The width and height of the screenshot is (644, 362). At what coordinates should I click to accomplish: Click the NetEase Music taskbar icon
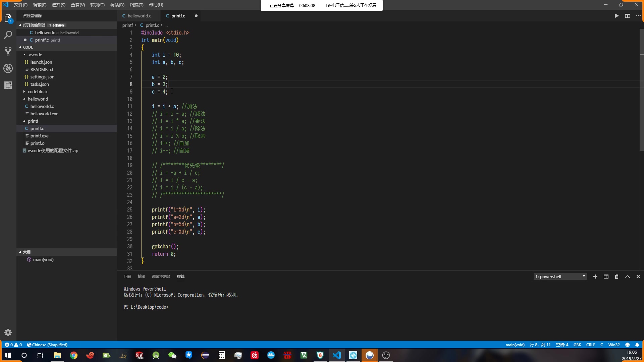pyautogui.click(x=255, y=355)
